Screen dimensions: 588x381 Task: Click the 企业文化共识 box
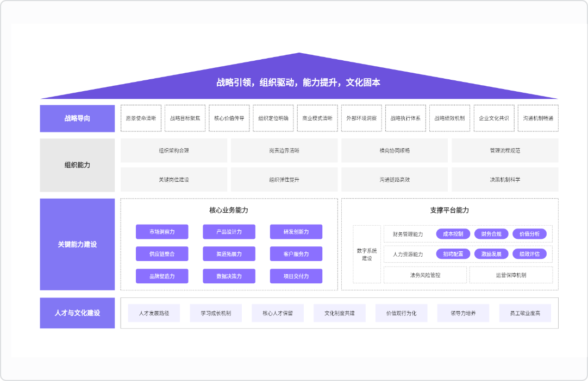pyautogui.click(x=494, y=118)
